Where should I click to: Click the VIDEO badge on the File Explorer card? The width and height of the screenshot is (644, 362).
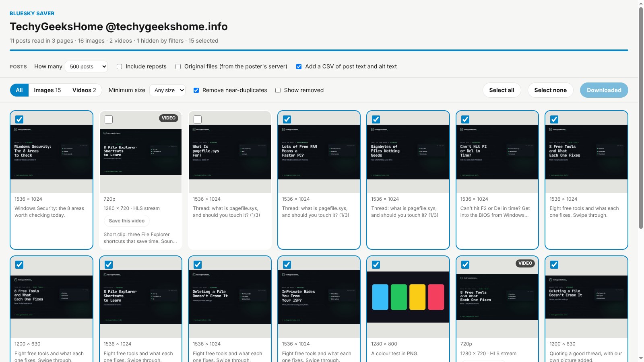[169, 118]
